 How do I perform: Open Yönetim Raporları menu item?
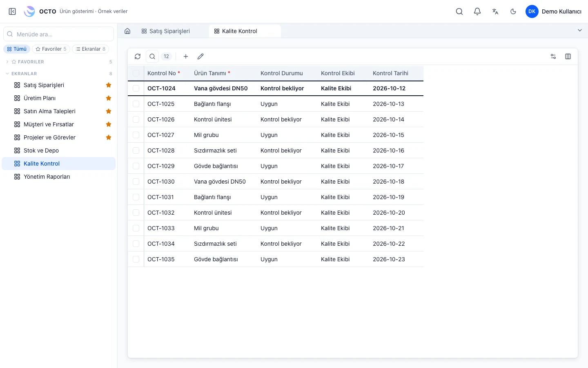[59, 177]
